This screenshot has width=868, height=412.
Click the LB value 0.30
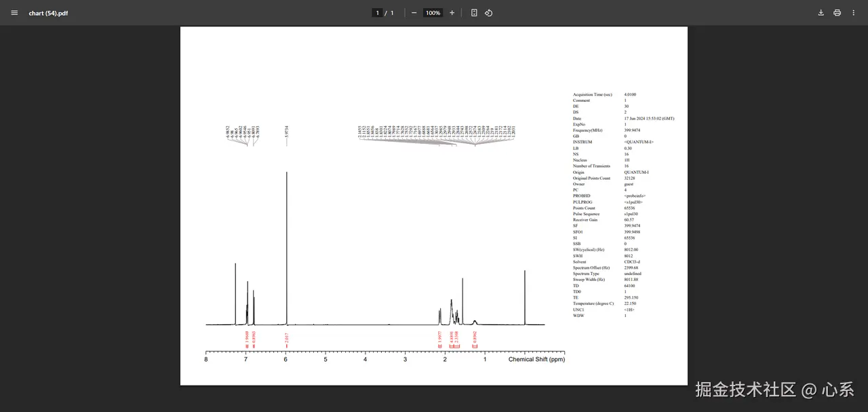pos(628,148)
